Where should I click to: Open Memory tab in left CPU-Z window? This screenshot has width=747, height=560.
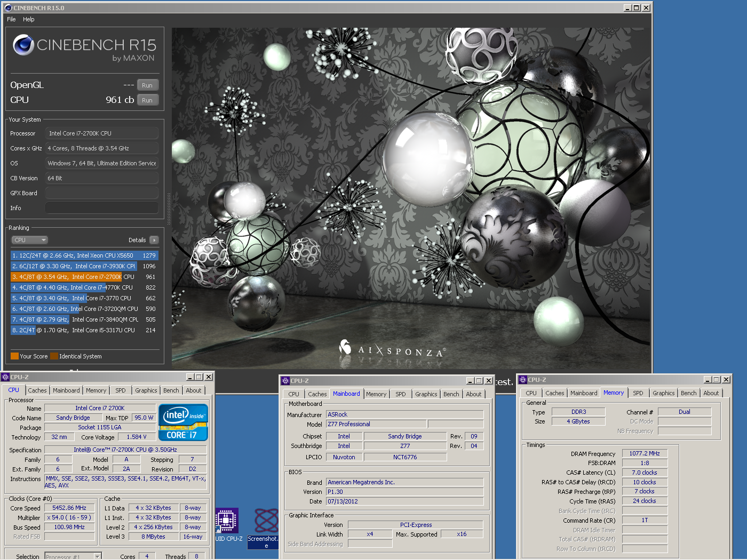coord(96,390)
